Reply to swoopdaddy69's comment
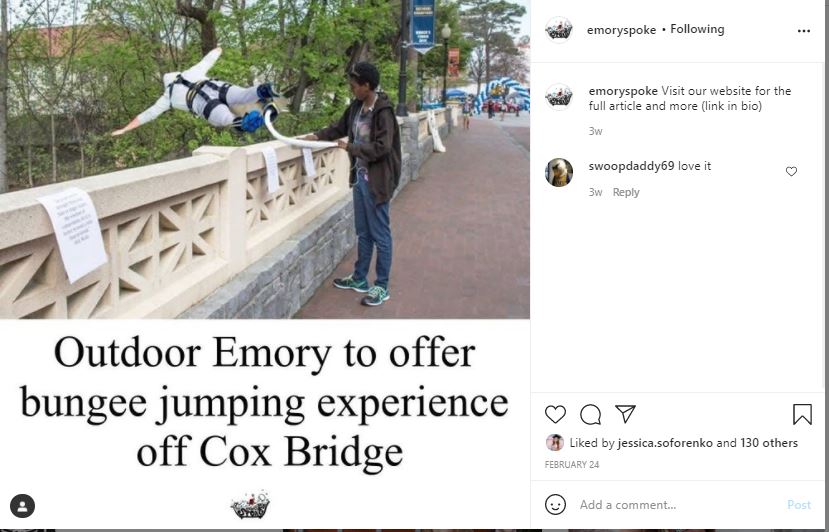This screenshot has width=829, height=532. pyautogui.click(x=626, y=192)
